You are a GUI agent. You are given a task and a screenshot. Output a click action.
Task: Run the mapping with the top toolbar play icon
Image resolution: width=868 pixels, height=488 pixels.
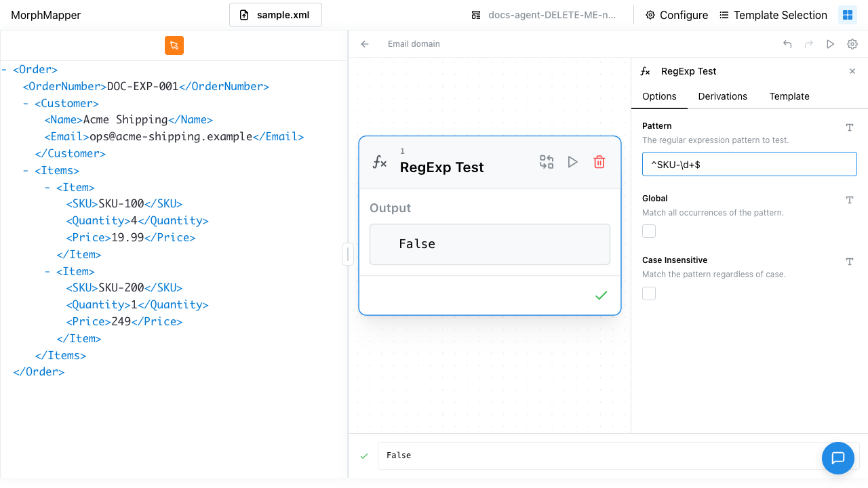pyautogui.click(x=831, y=44)
